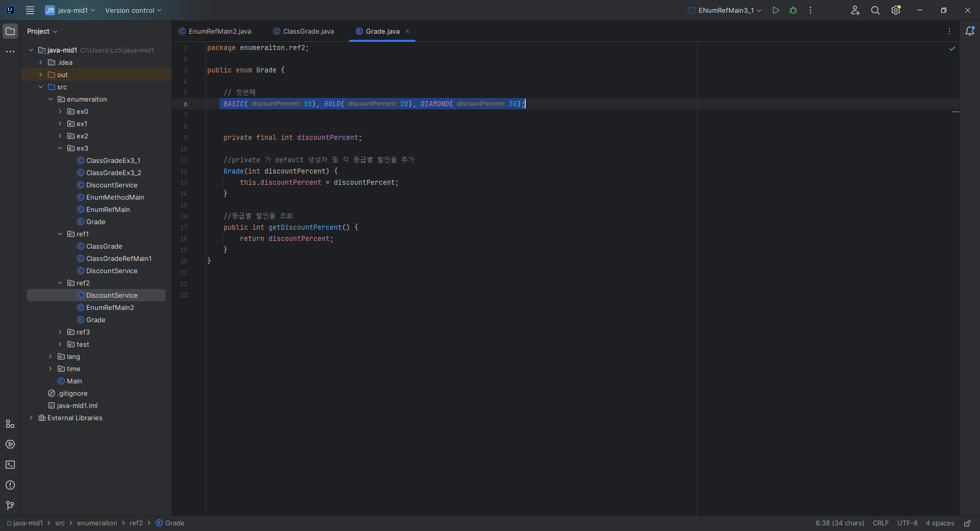This screenshot has width=980, height=531.
Task: Collapse the ex3 package
Action: (60, 148)
